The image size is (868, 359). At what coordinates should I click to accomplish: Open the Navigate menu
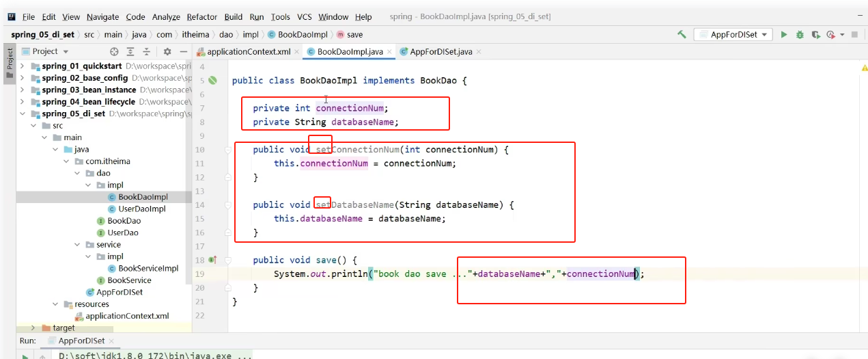102,16
